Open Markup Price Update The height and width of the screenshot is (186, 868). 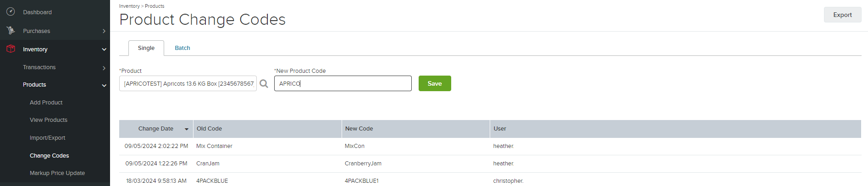[x=57, y=173]
